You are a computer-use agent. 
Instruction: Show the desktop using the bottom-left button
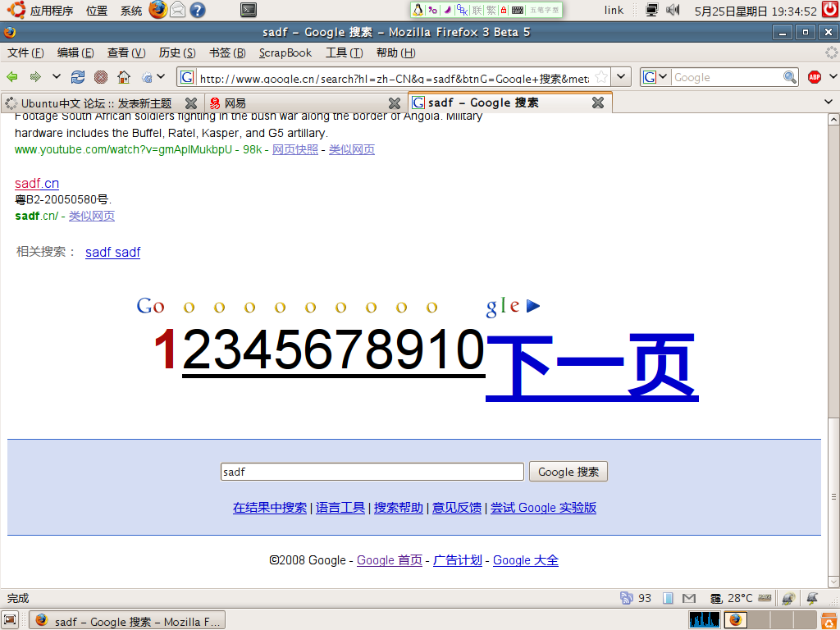[10, 620]
